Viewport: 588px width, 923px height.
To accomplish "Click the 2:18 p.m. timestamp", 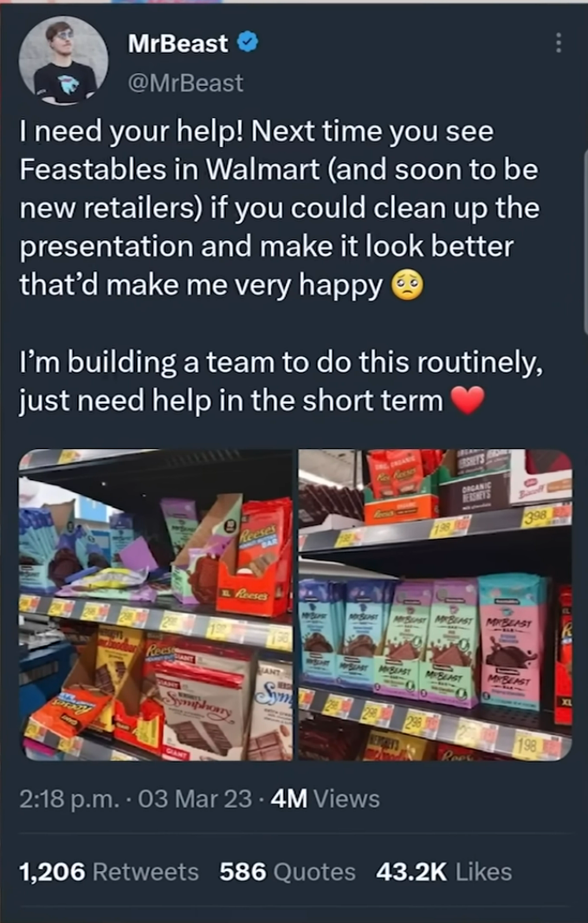I will click(x=69, y=799).
